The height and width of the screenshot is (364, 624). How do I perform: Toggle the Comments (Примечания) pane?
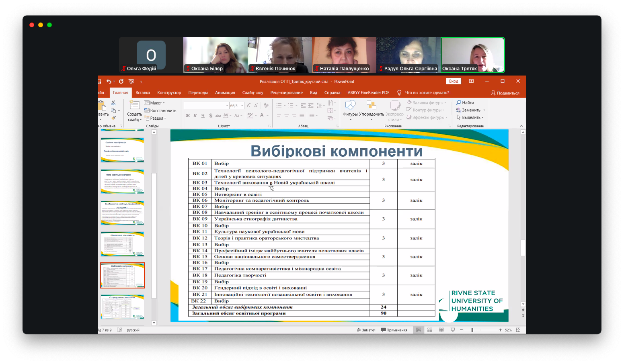coord(394,330)
